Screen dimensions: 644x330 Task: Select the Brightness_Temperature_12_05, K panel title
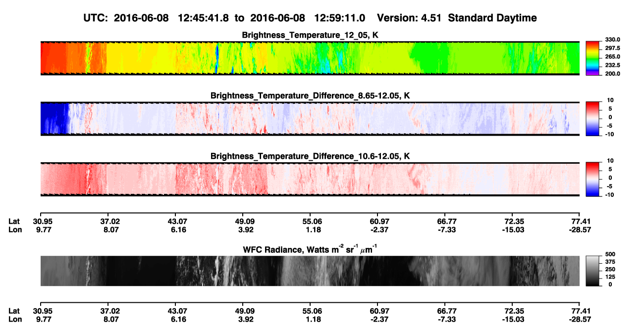point(310,35)
